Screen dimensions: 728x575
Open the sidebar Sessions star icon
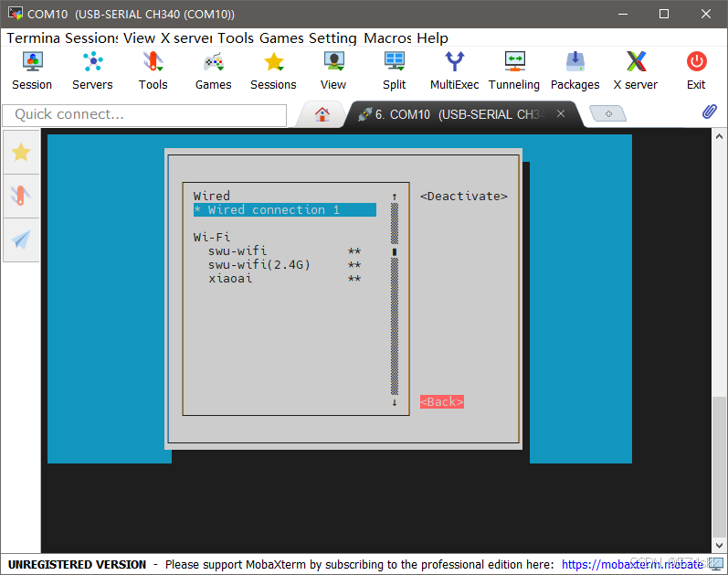(x=21, y=153)
